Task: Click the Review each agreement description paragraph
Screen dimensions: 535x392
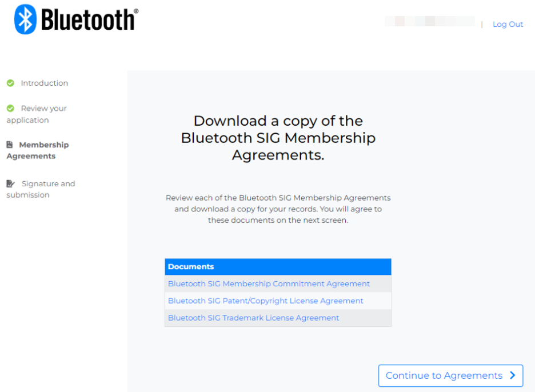Action: [278, 209]
